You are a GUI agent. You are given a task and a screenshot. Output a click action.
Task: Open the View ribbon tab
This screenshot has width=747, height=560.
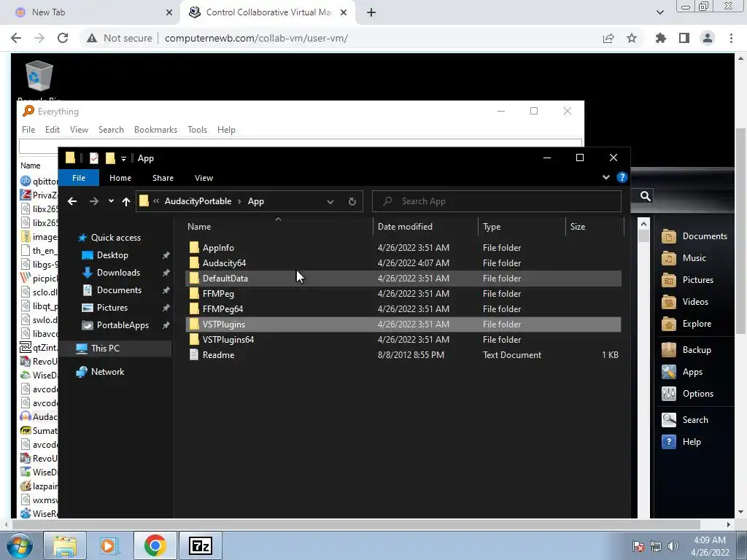click(x=204, y=178)
